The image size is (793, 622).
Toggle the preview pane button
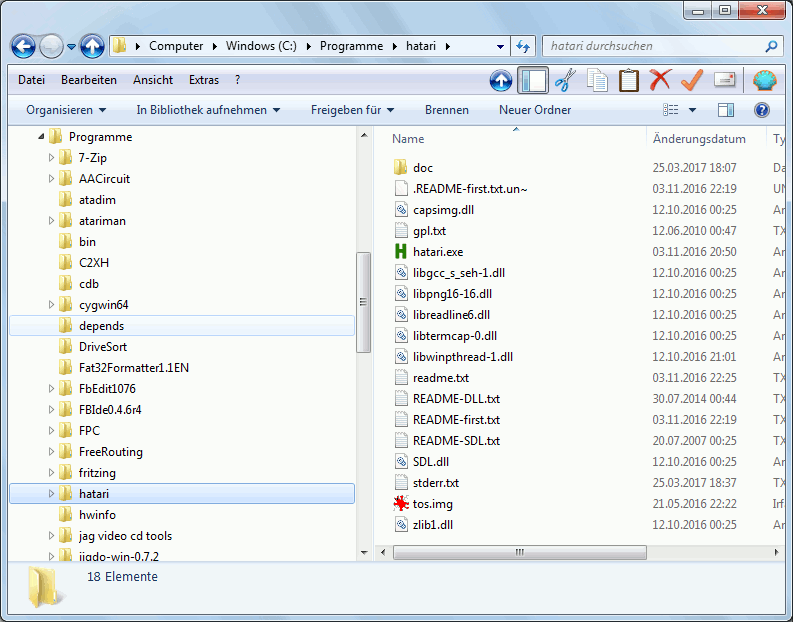pos(726,110)
